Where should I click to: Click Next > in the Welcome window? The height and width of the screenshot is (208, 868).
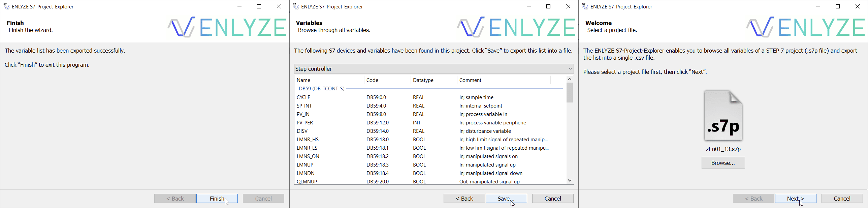(x=796, y=199)
